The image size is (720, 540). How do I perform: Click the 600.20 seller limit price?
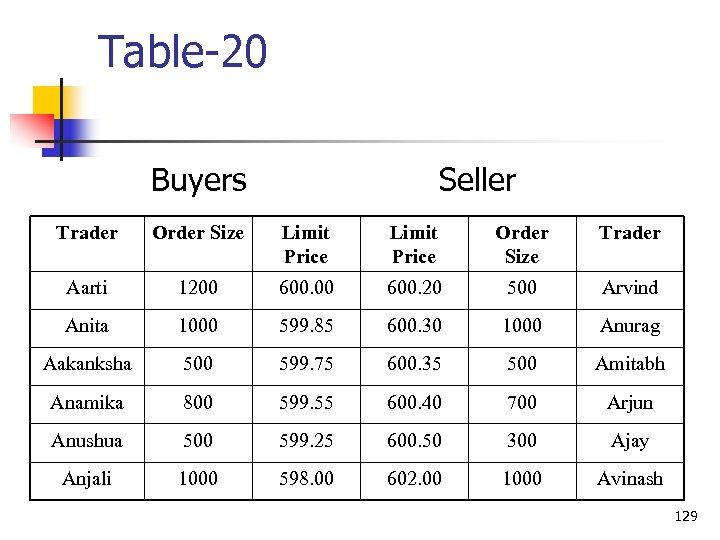tap(414, 288)
